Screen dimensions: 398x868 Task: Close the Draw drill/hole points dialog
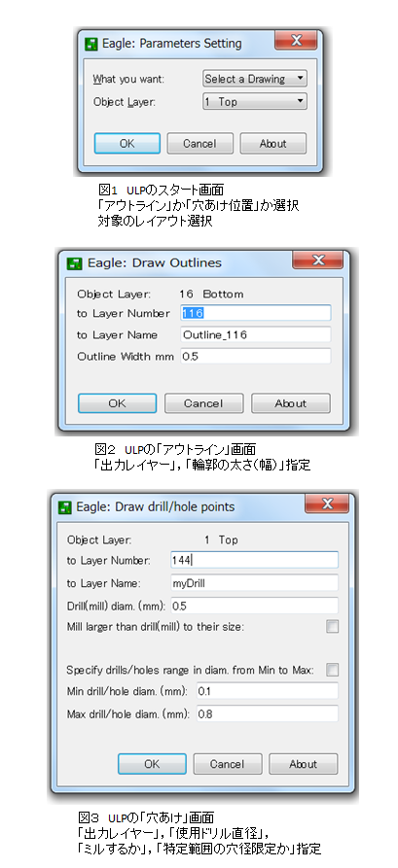click(x=327, y=503)
